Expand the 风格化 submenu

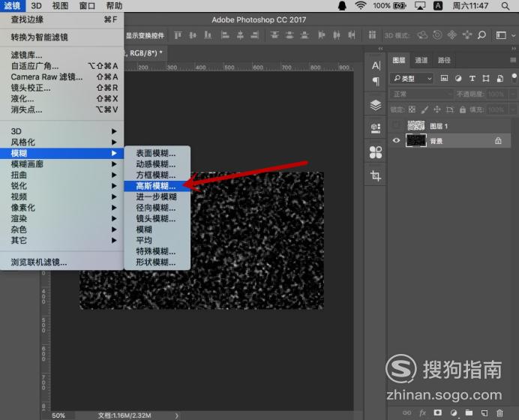[62, 142]
